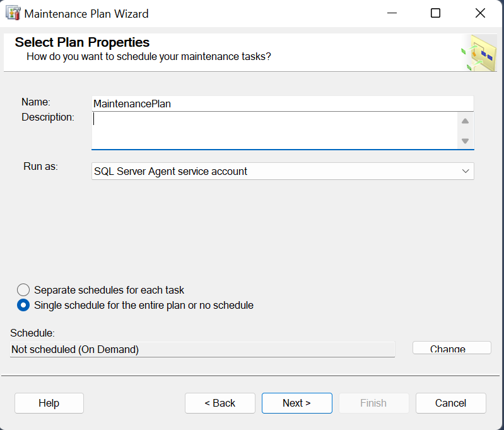This screenshot has width=504, height=430.
Task: Click the Description: label
Action: 47,117
